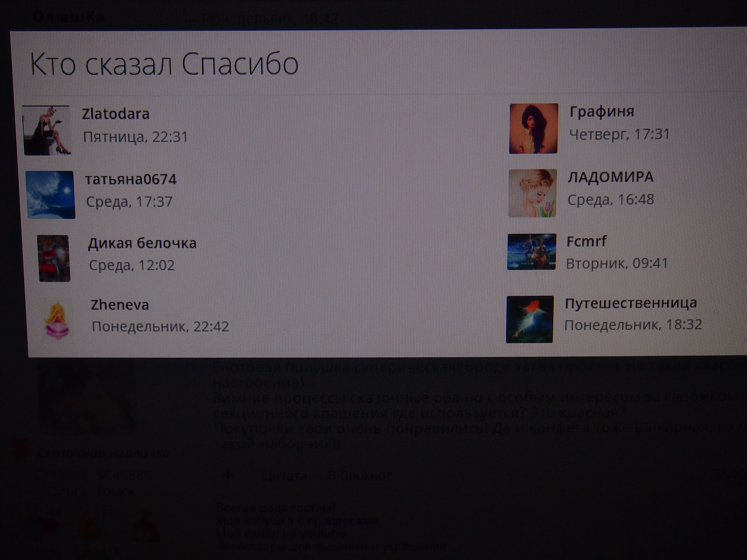Open the Графиня username link

point(602,112)
